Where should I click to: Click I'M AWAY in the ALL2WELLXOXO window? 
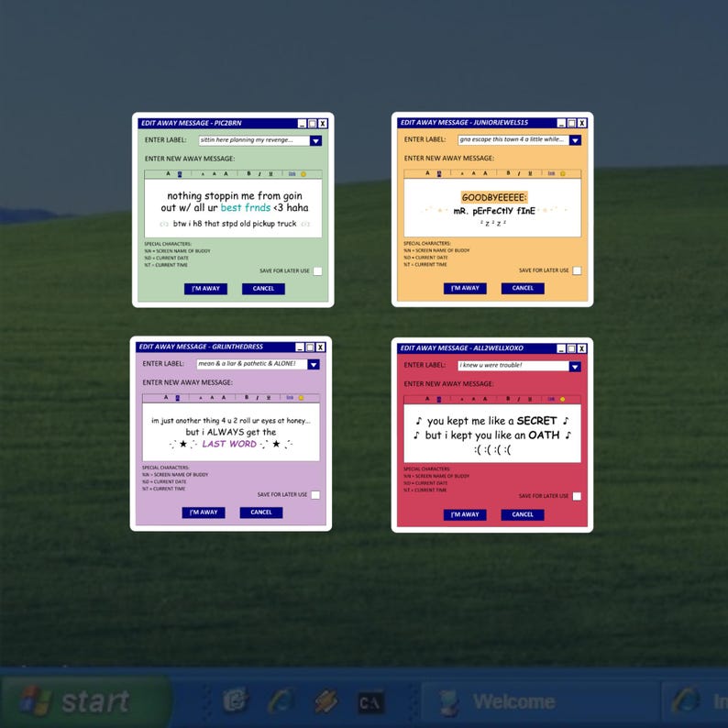click(x=465, y=515)
